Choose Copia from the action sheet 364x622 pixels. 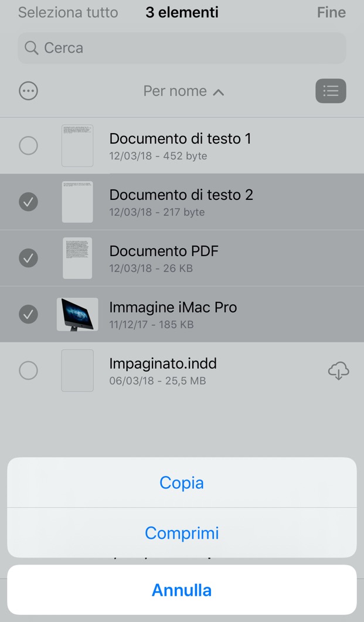[182, 482]
